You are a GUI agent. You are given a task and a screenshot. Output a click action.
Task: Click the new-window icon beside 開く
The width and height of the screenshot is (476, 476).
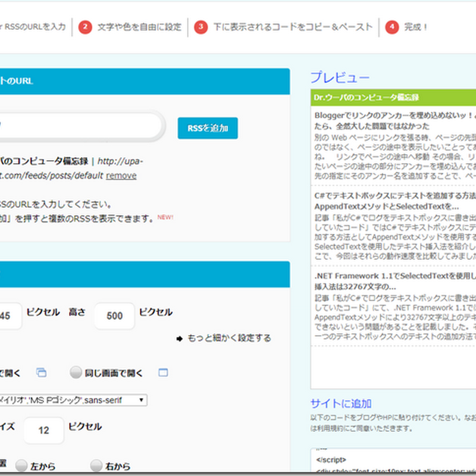[x=41, y=372]
